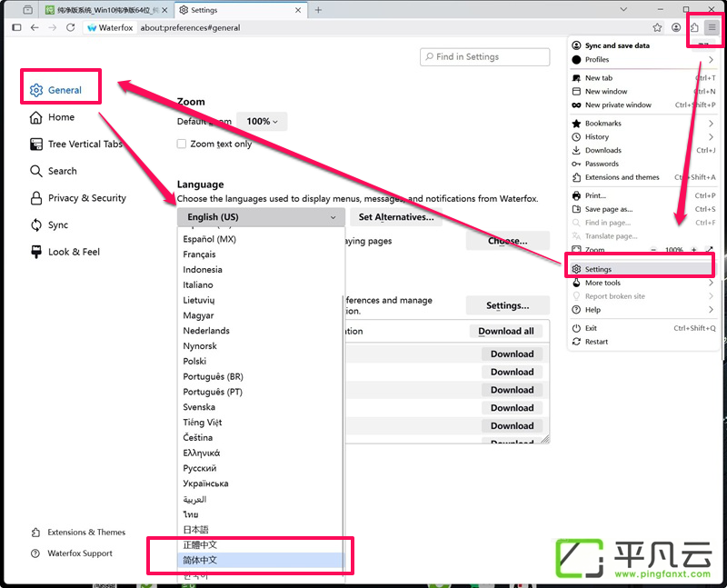Image resolution: width=727 pixels, height=588 pixels.
Task: Click the Choose... button
Action: (507, 241)
